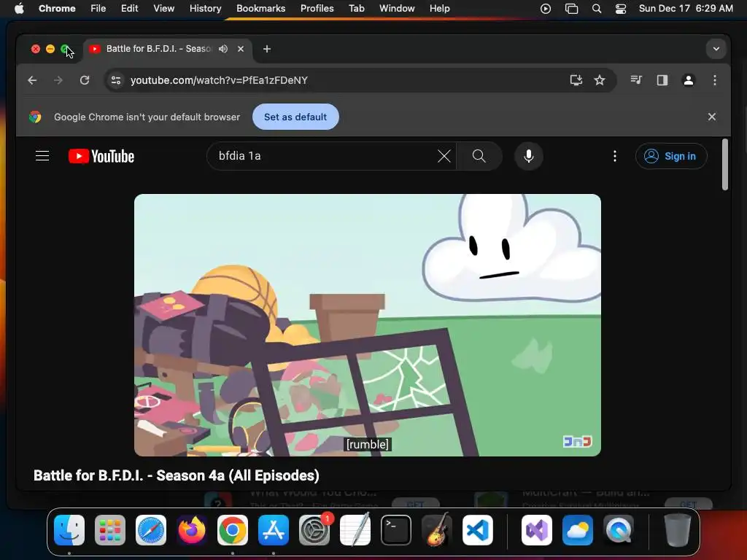
Task: Open App Store from the Dock
Action: click(x=274, y=530)
